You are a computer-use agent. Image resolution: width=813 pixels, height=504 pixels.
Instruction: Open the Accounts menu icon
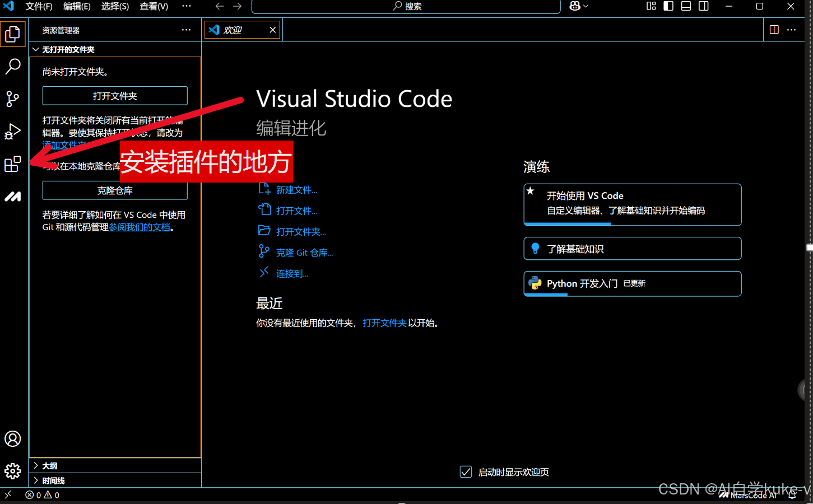13,438
